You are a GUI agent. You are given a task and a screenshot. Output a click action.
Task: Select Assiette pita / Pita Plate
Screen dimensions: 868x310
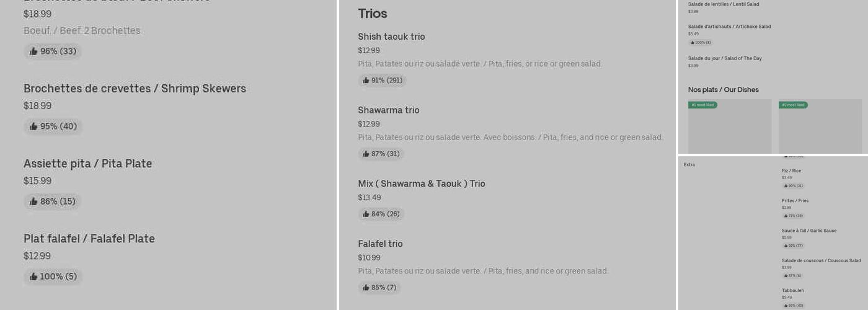[x=87, y=164]
